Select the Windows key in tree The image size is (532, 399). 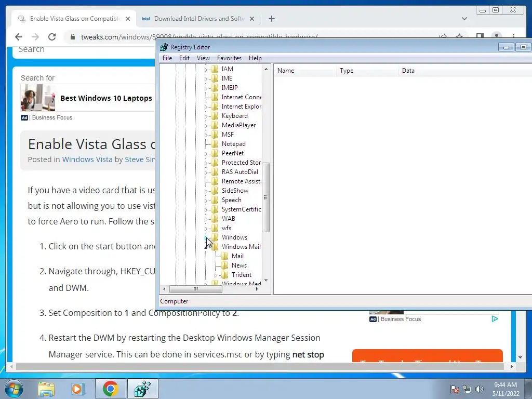point(234,237)
